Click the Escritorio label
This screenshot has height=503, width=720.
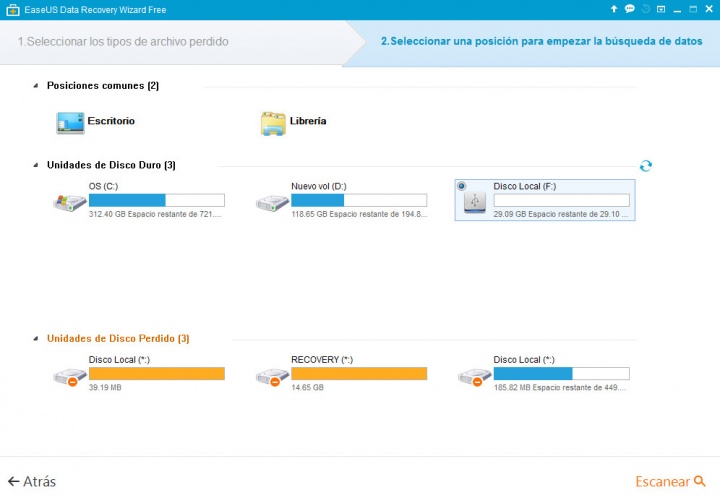pos(111,121)
